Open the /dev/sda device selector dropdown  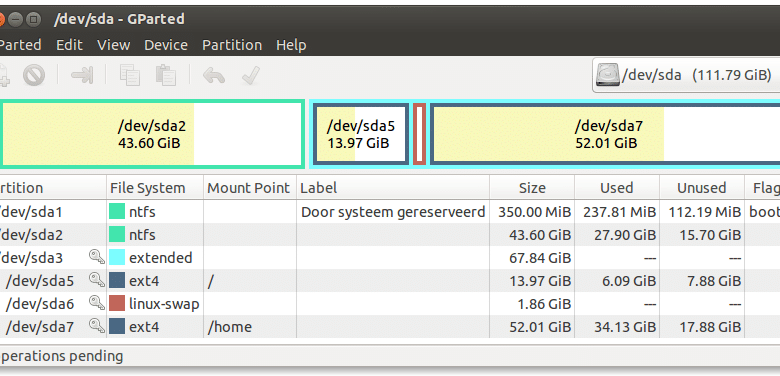[x=686, y=76]
